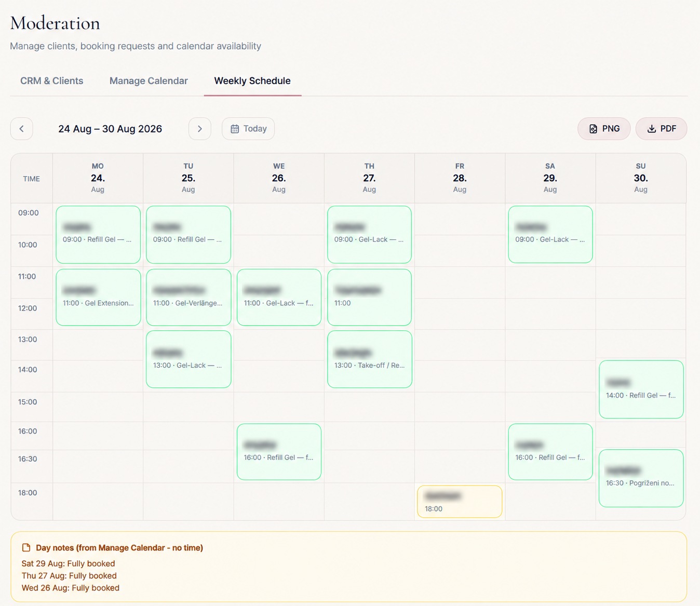Open Sunday's 16:30 Pogriženi appointment
The image size is (700, 606).
641,478
